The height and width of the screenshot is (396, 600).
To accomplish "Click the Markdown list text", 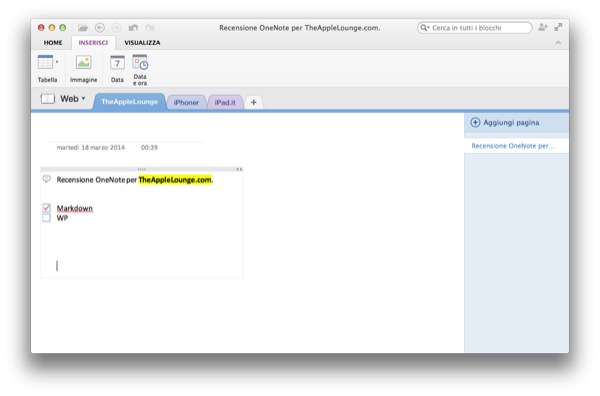I will (75, 208).
